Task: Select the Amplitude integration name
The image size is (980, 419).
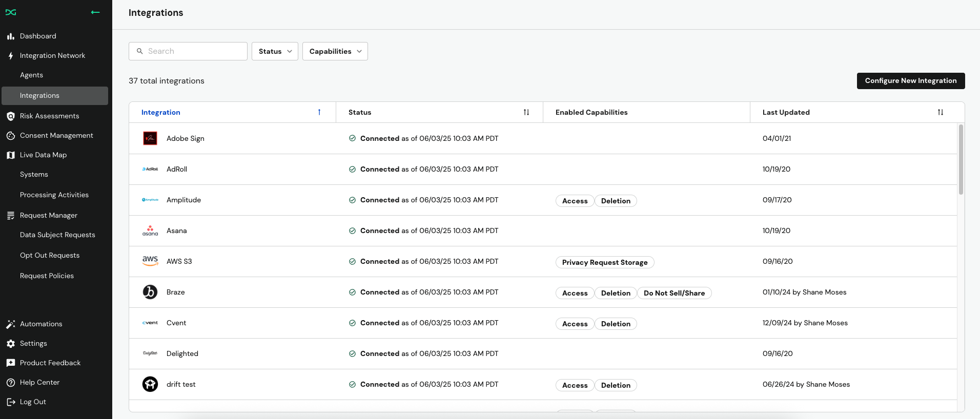Action: (183, 200)
